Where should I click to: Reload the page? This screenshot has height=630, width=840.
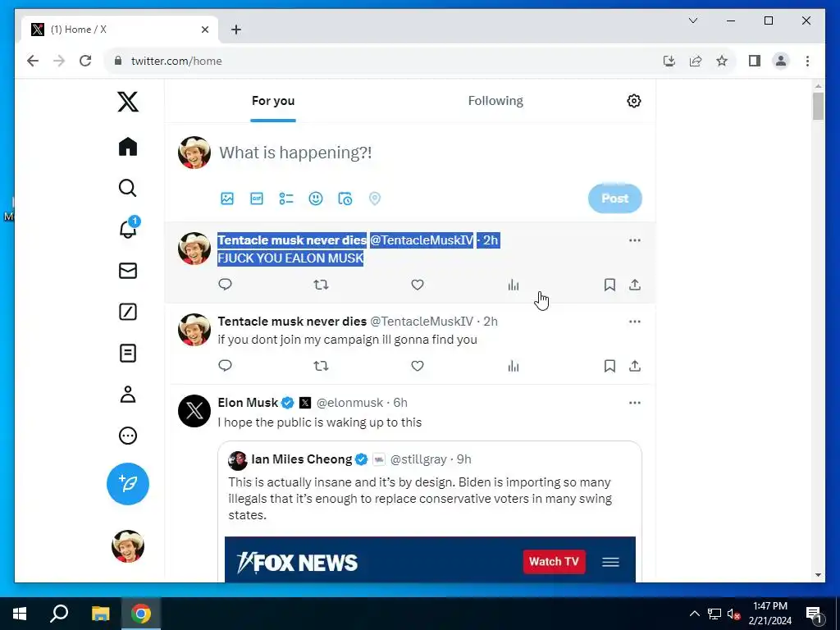point(85,61)
